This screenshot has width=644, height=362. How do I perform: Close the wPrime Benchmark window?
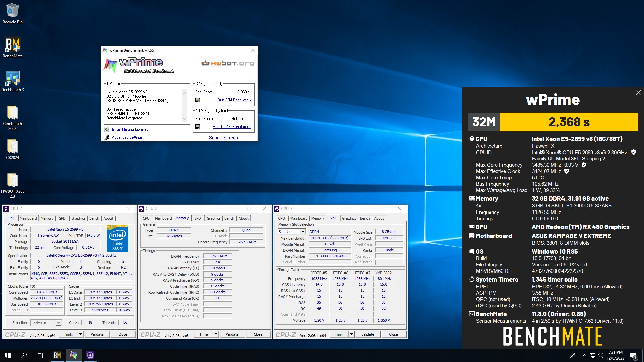tap(253, 50)
